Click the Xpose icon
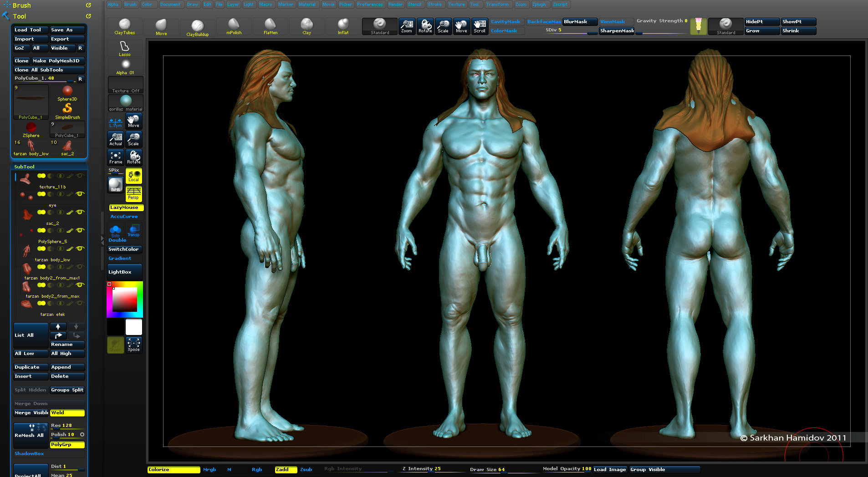This screenshot has width=868, height=477. [x=133, y=345]
